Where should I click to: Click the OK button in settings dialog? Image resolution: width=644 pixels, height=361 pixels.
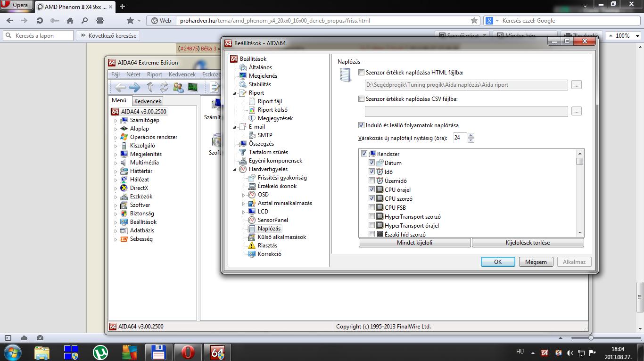click(498, 262)
